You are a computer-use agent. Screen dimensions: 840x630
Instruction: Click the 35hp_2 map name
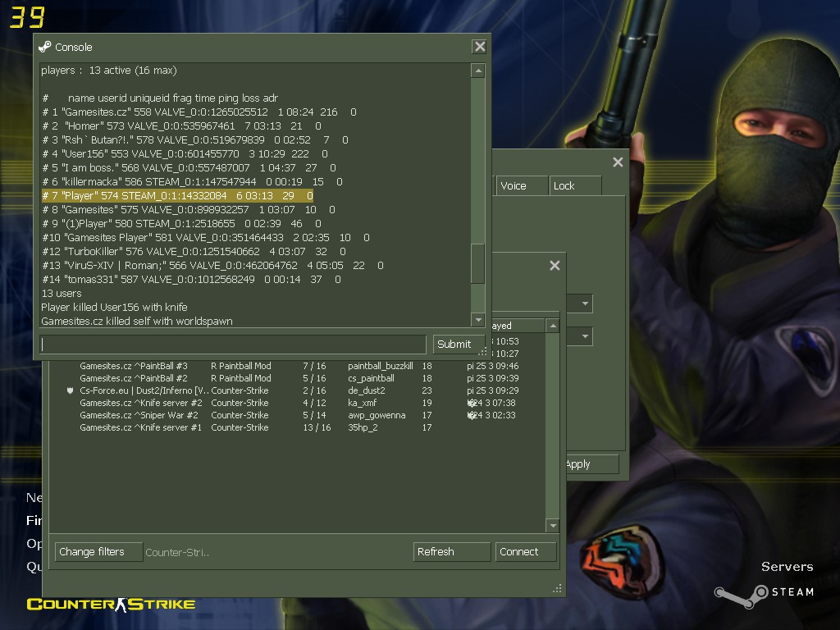pyautogui.click(x=363, y=427)
